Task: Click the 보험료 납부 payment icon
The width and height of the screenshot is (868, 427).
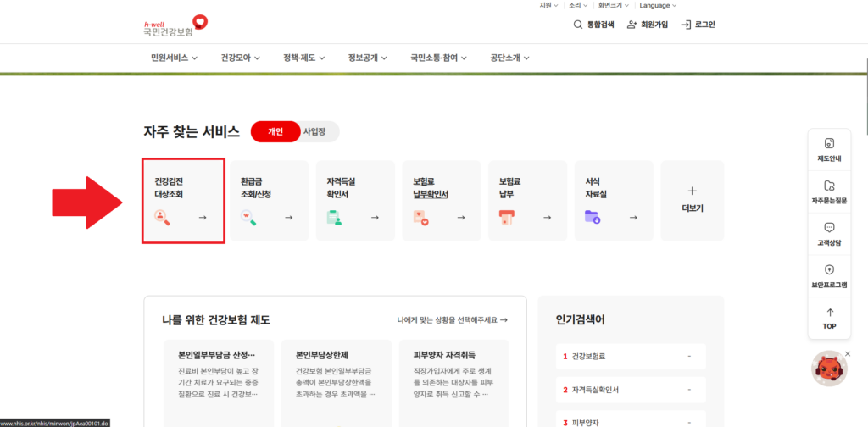Action: 507,218
